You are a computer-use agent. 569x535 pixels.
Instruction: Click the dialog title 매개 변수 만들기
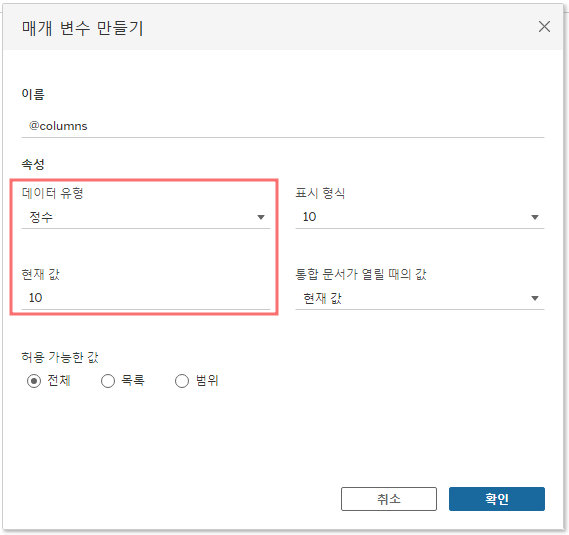click(x=83, y=28)
